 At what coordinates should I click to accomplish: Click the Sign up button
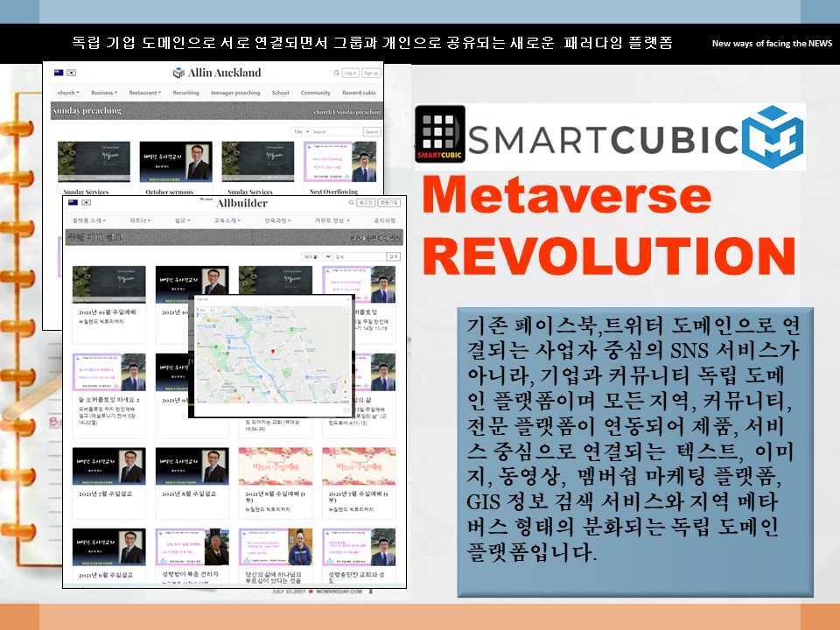click(x=372, y=73)
